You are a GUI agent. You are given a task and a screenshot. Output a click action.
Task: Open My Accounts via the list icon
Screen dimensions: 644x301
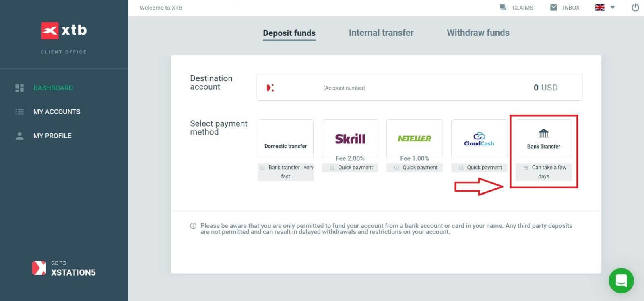click(x=19, y=112)
